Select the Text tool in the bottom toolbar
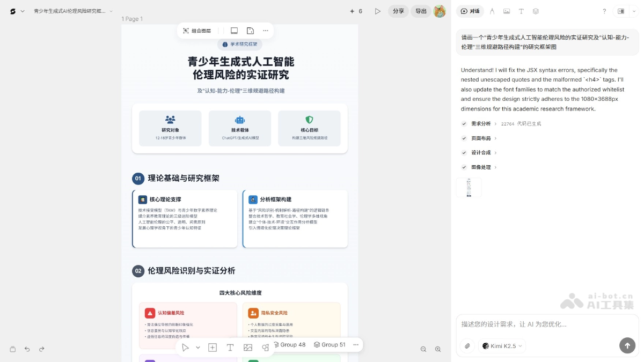Screen dimensions: 644x362 (230, 348)
